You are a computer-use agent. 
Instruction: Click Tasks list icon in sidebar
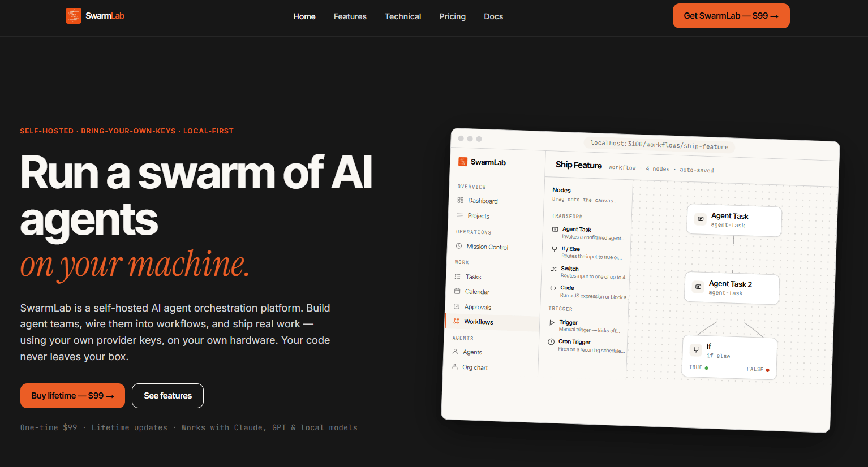click(x=458, y=276)
